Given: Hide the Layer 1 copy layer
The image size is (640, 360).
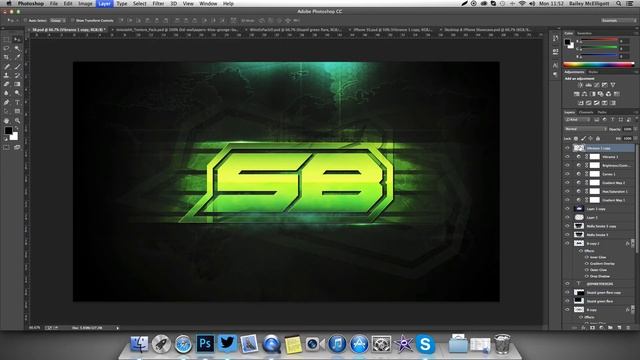Looking at the screenshot, I should tap(567, 209).
